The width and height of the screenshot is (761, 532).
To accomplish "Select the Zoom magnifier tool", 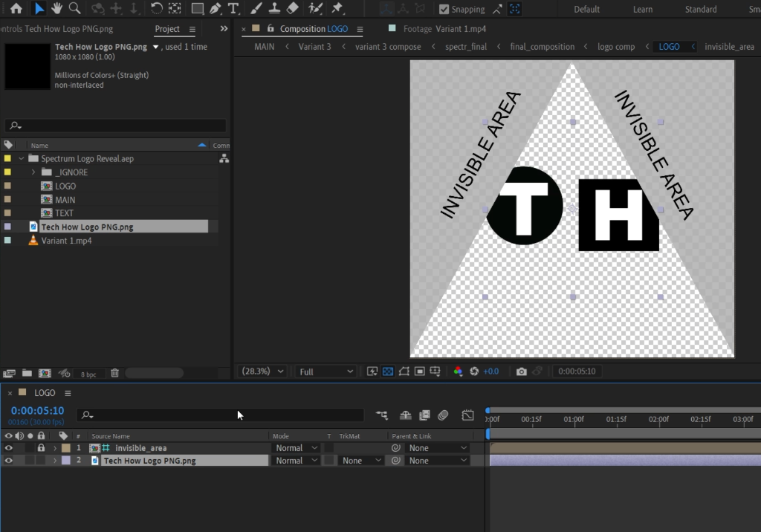I will click(x=74, y=9).
